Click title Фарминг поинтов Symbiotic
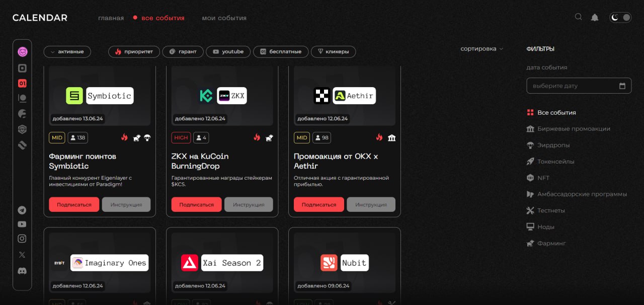Viewport: 644px width, 305px height. tap(83, 161)
